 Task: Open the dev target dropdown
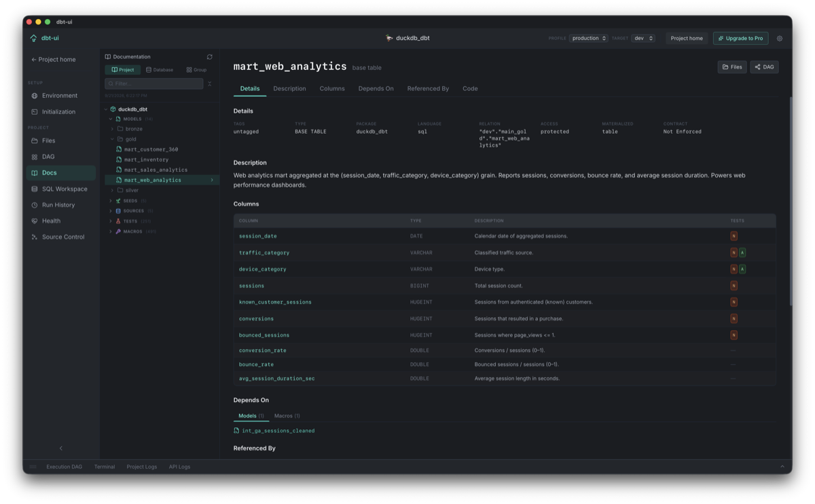643,38
